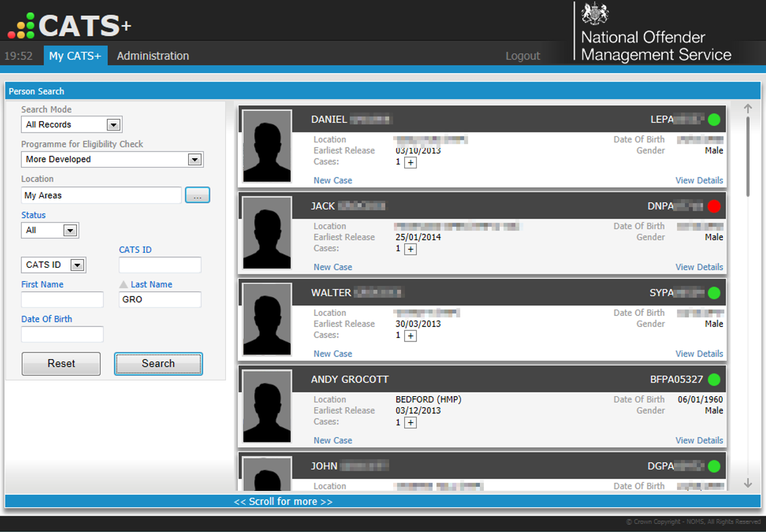The image size is (766, 532).
Task: Create a New Case for Daniel
Action: [332, 180]
